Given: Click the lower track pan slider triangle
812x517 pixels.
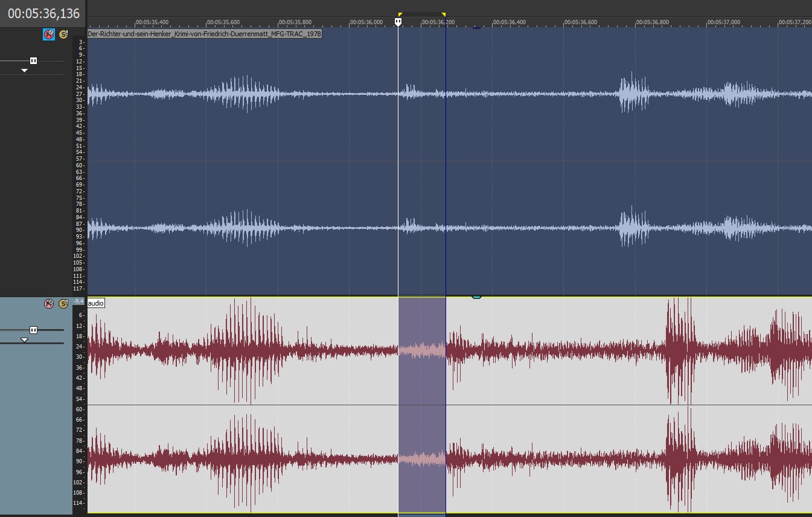Looking at the screenshot, I should (24, 340).
